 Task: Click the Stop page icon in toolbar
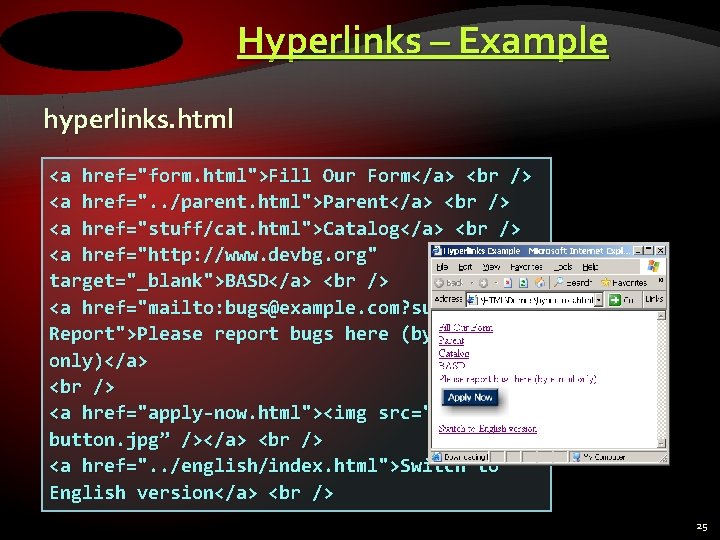point(507,283)
